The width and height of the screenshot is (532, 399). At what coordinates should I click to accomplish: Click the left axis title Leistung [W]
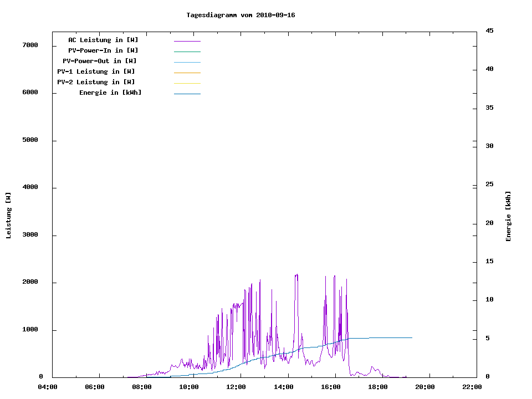tap(8, 216)
